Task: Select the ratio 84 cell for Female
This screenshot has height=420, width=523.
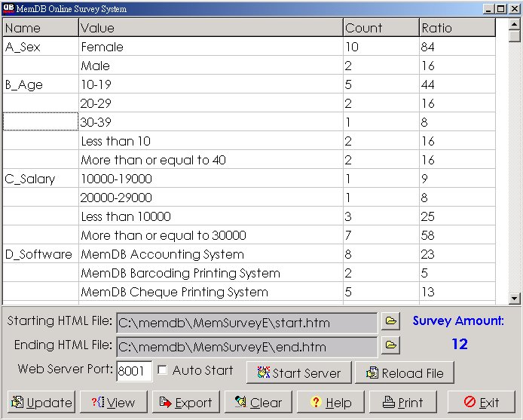Action: [x=457, y=47]
